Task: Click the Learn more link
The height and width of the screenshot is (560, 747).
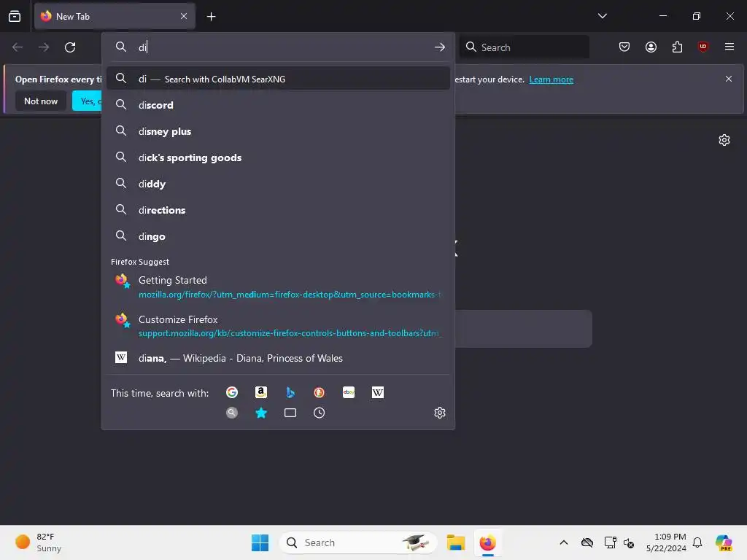Action: click(551, 79)
